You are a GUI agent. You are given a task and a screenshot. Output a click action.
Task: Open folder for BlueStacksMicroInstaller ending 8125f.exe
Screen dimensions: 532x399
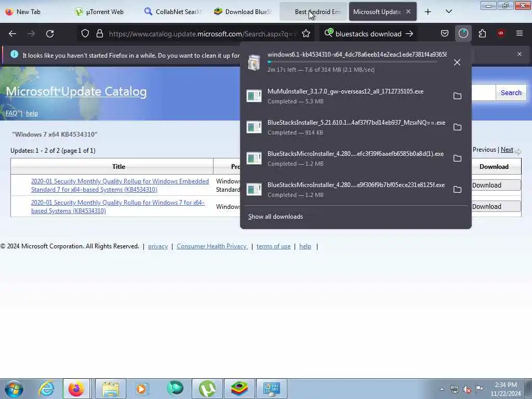457,190
